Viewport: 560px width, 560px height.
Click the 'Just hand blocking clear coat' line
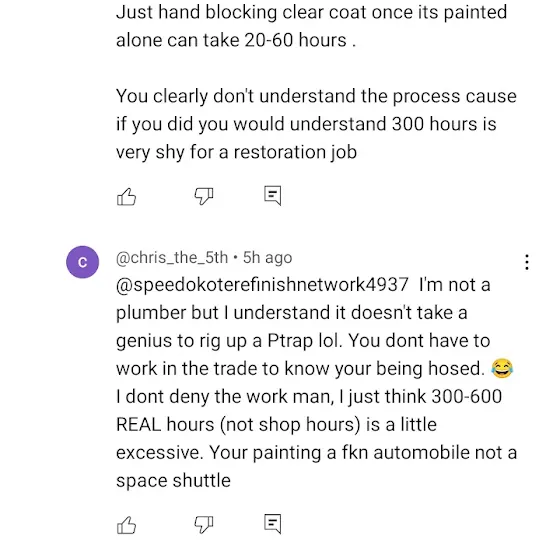[311, 12]
